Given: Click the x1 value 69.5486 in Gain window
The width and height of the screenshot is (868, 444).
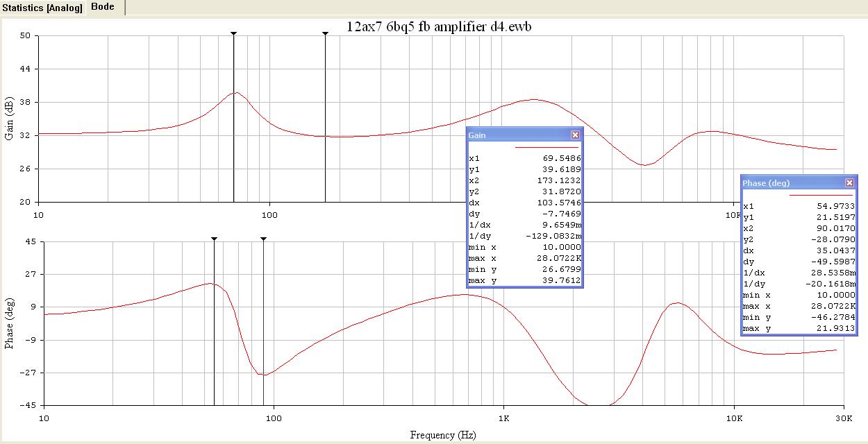Looking at the screenshot, I should [562, 158].
